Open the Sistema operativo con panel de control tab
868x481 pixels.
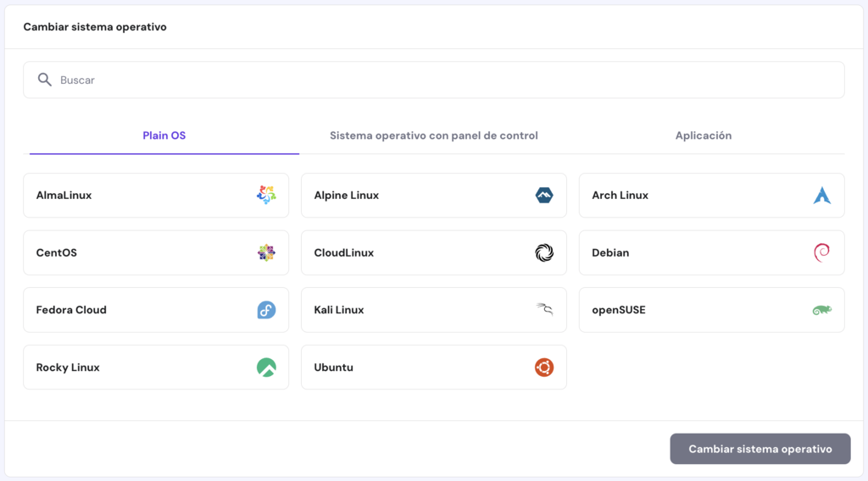(434, 135)
